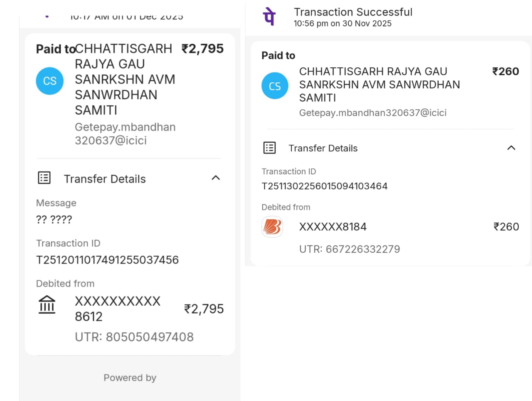This screenshot has height=401, width=532.
Task: Click the message text "?? ????"
Action: point(54,219)
